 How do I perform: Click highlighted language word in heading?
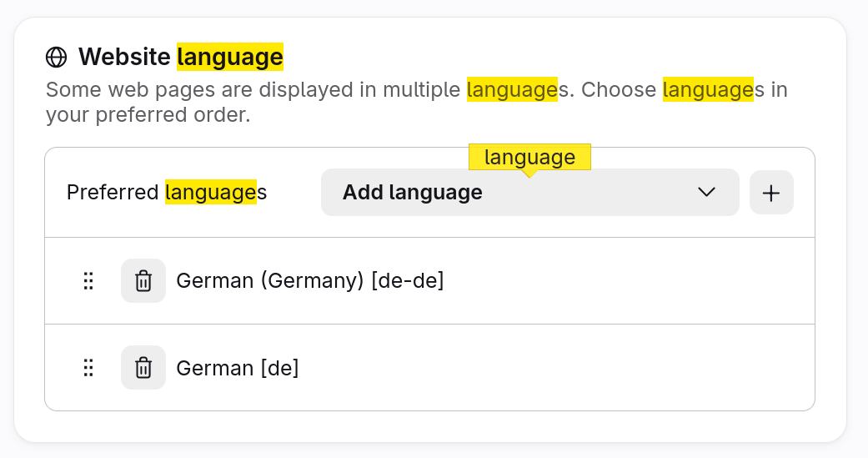230,57
